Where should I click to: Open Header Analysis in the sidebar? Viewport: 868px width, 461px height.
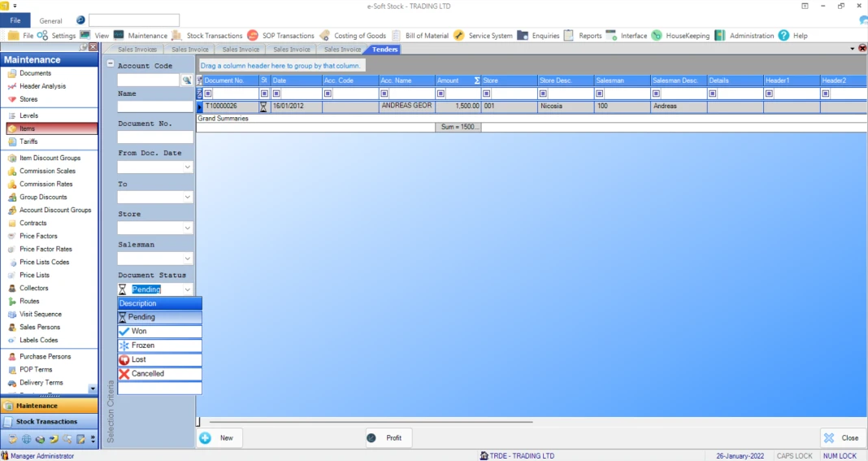coord(42,86)
